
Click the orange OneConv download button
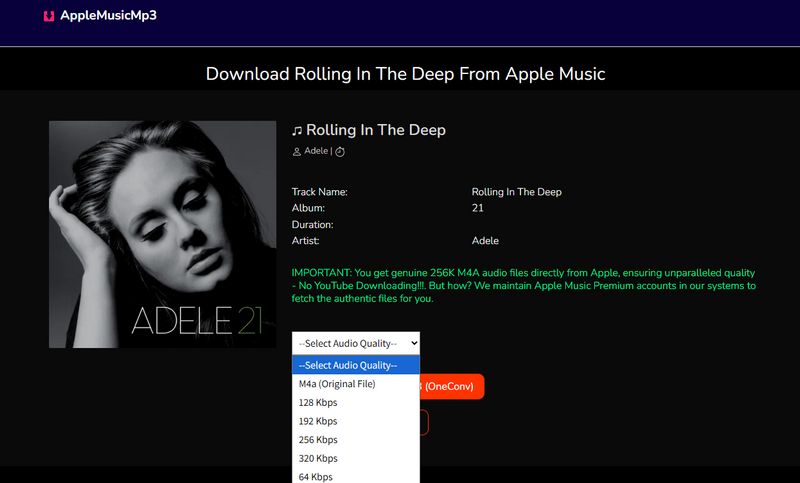pos(452,386)
